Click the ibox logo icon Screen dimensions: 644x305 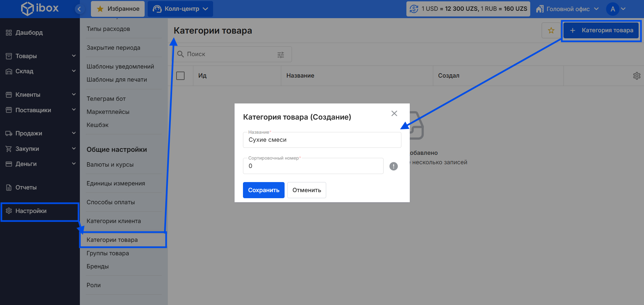(x=27, y=8)
